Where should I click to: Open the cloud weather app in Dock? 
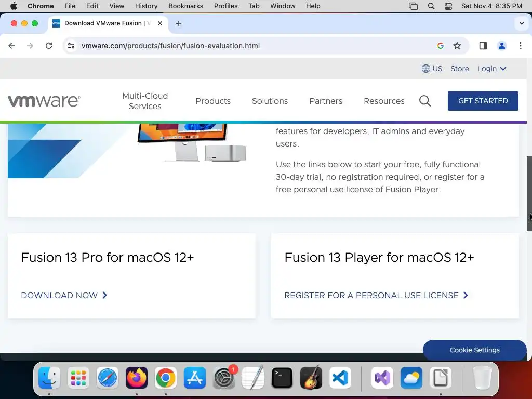(411, 378)
